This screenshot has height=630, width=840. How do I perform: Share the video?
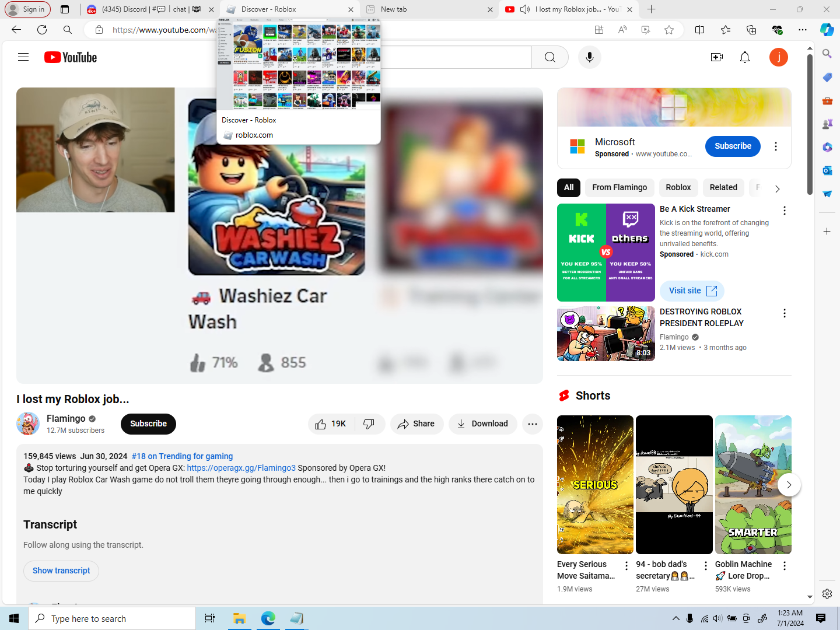(x=416, y=424)
